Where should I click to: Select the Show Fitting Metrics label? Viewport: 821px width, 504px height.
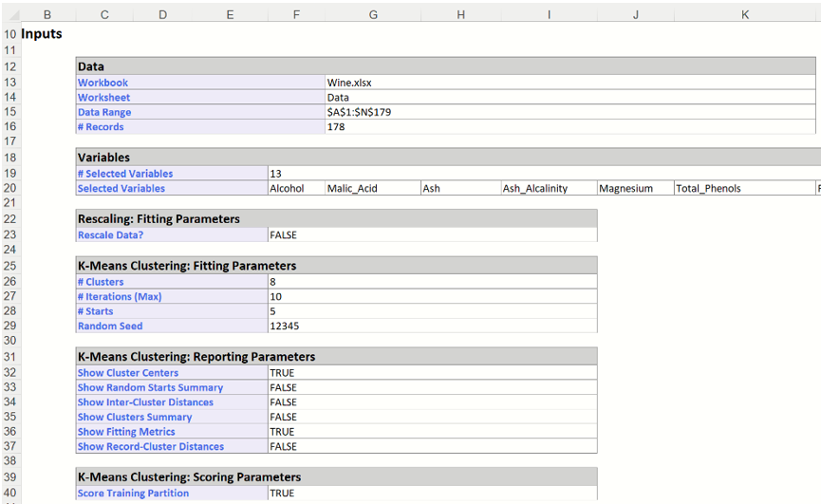[126, 432]
